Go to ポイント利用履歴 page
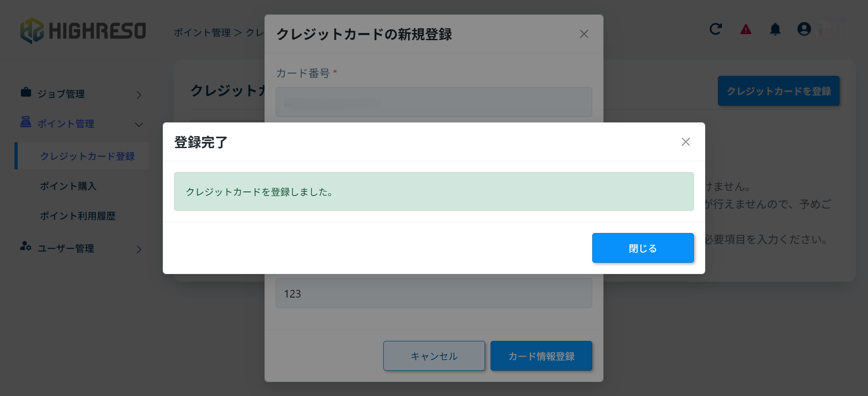868x396 pixels. (x=78, y=216)
